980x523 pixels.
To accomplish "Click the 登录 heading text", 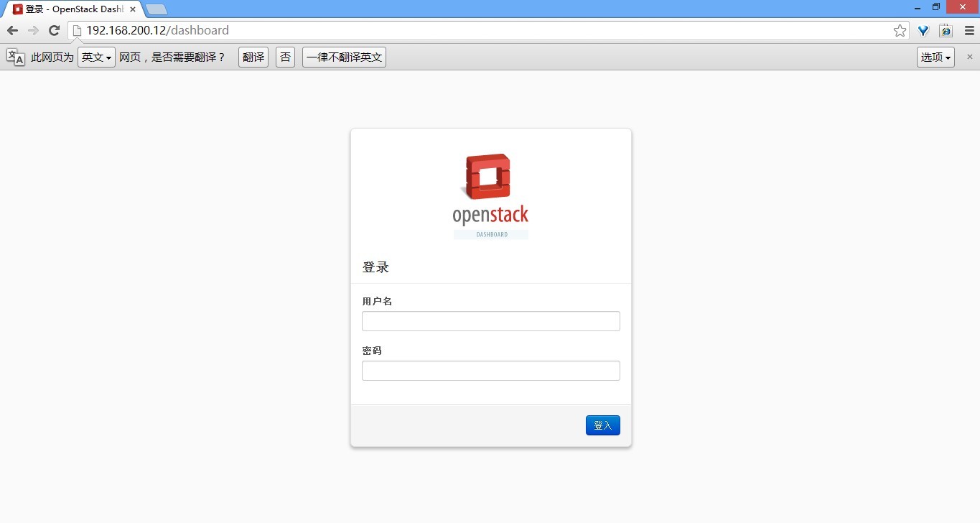I will pos(375,267).
